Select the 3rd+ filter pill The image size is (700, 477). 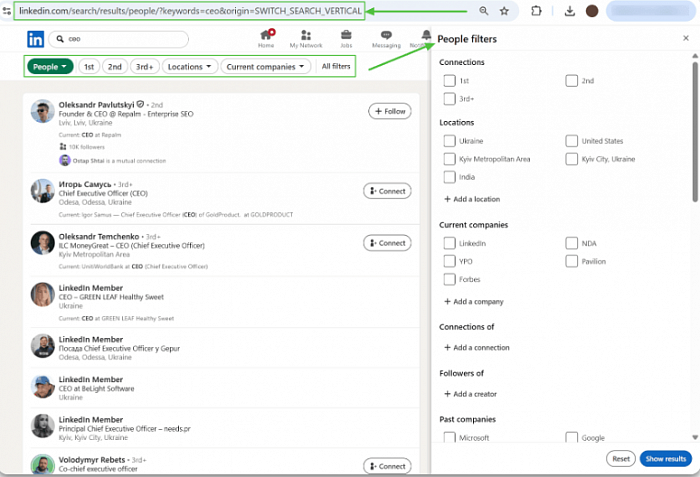[x=145, y=67]
